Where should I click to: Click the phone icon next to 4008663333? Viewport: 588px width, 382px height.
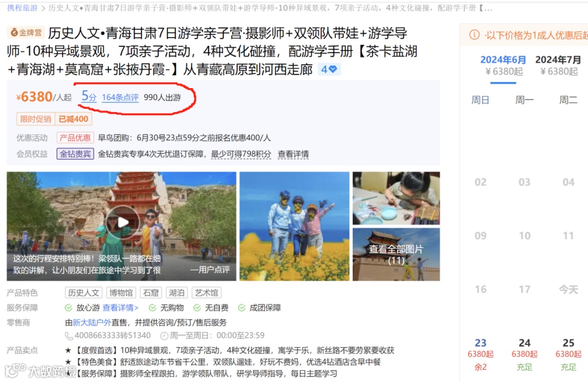coord(69,336)
